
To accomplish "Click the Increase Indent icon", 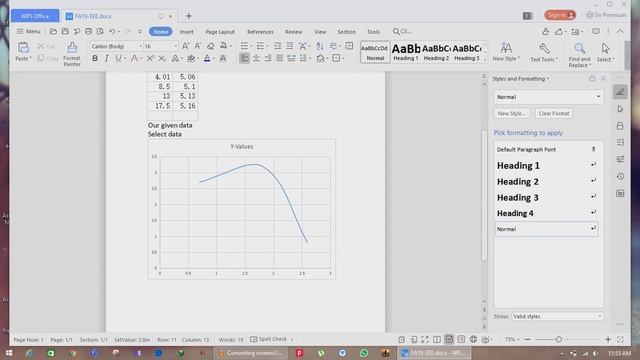I will [289, 46].
